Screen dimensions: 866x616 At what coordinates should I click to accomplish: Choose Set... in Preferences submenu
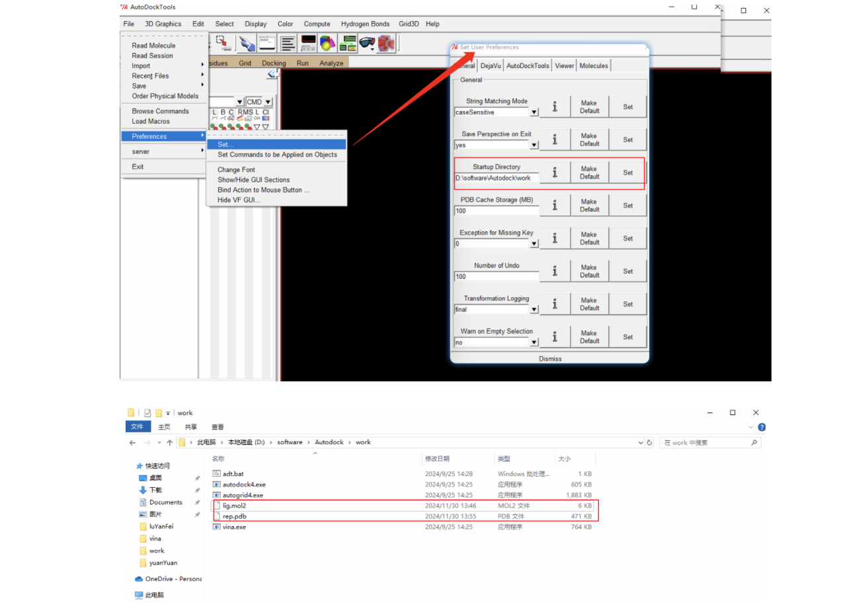coord(276,144)
